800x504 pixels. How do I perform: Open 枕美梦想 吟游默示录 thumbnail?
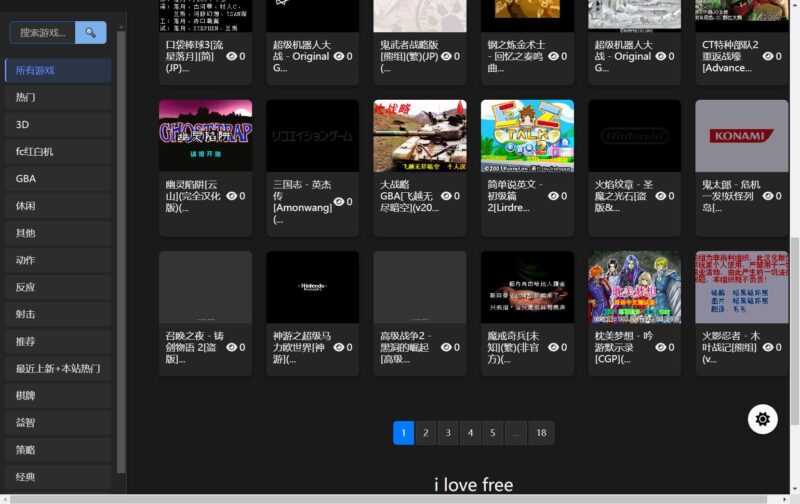[635, 287]
